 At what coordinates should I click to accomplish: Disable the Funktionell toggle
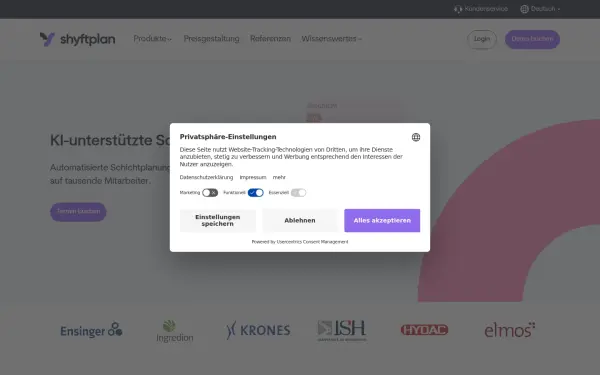pyautogui.click(x=256, y=192)
